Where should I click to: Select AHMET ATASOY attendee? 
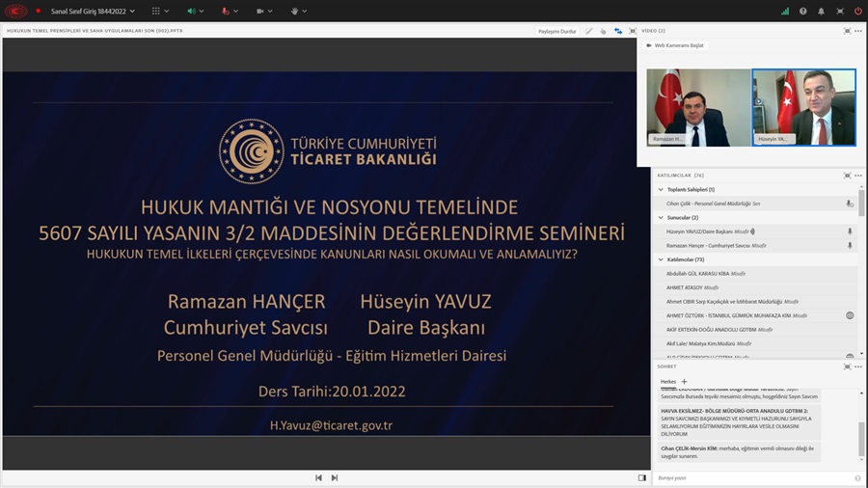click(x=756, y=287)
